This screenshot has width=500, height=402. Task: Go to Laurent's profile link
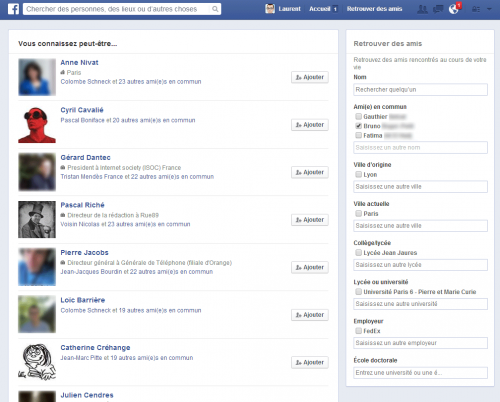tap(289, 9)
